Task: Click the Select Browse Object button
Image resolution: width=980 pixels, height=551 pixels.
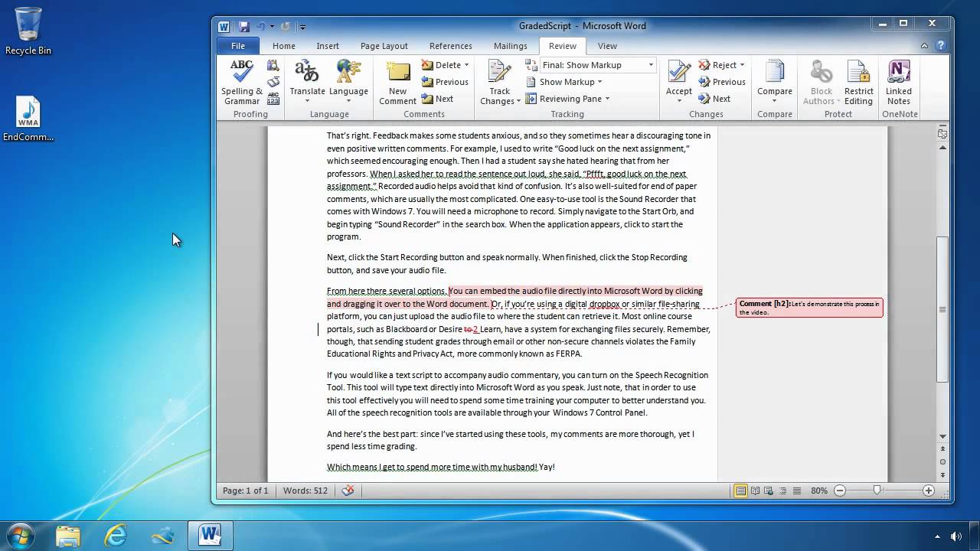Action: coord(942,461)
